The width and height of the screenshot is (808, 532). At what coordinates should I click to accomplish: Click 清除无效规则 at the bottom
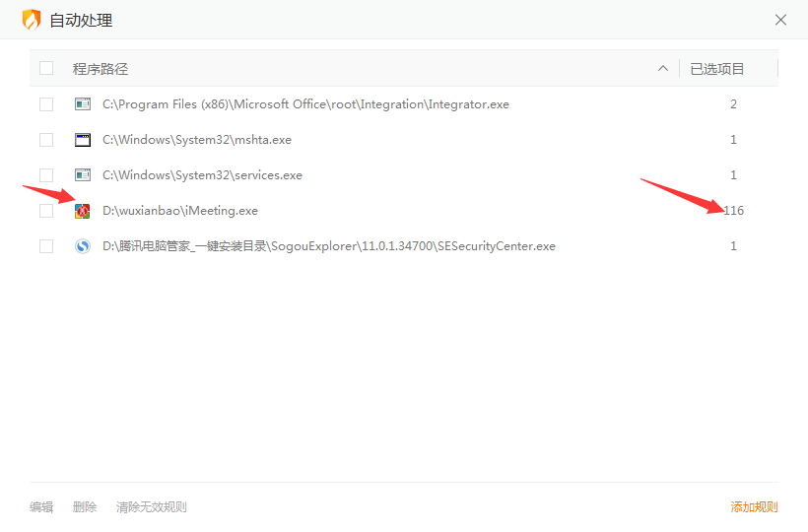click(151, 507)
